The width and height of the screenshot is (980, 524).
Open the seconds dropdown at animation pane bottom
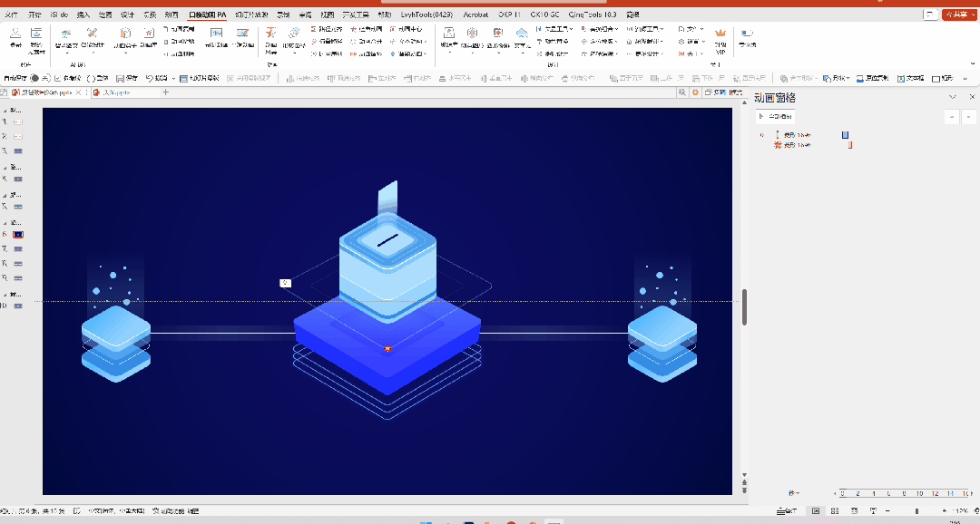tap(794, 493)
